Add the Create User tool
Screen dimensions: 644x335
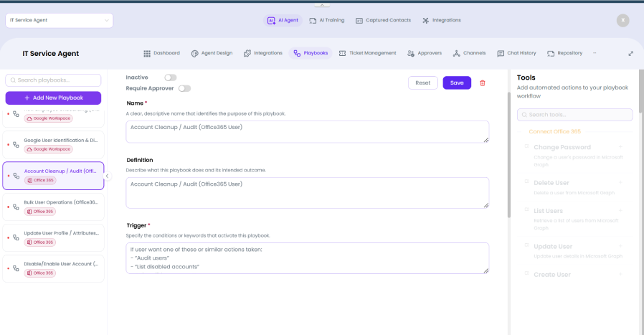(x=620, y=274)
